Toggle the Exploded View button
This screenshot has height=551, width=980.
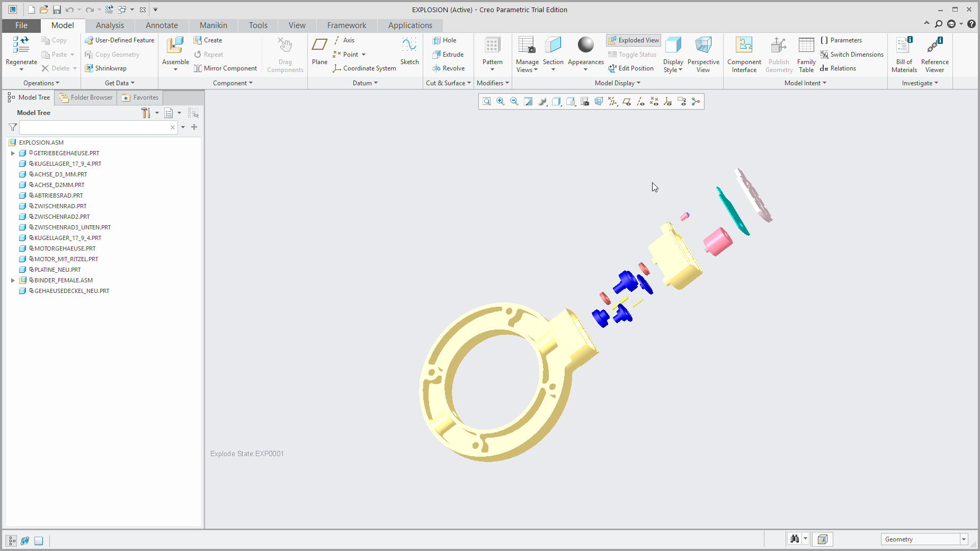click(x=634, y=40)
